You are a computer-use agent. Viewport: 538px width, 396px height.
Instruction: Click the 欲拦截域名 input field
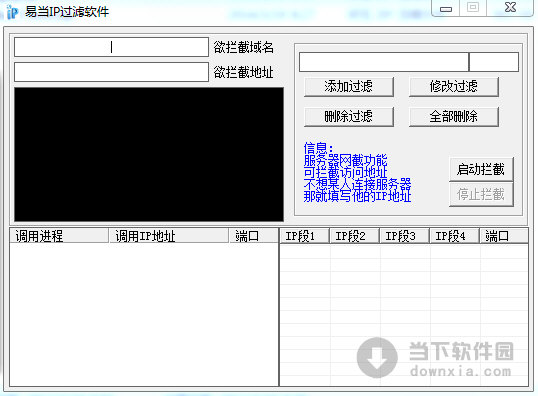(x=111, y=47)
